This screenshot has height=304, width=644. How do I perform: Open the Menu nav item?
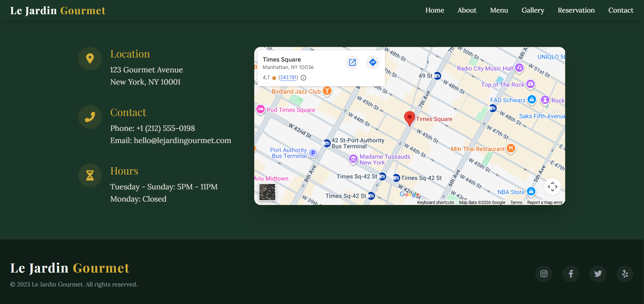[499, 10]
